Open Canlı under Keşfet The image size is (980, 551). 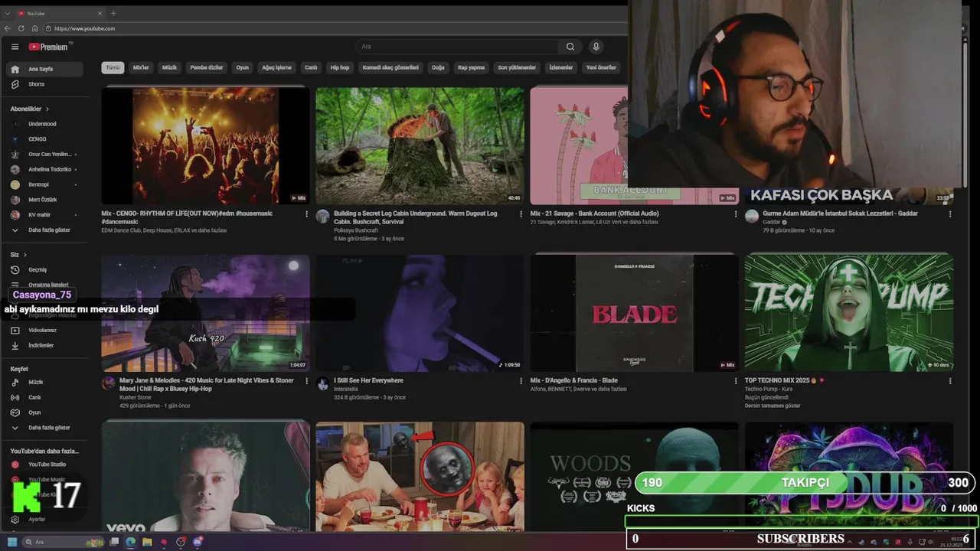click(x=45, y=397)
